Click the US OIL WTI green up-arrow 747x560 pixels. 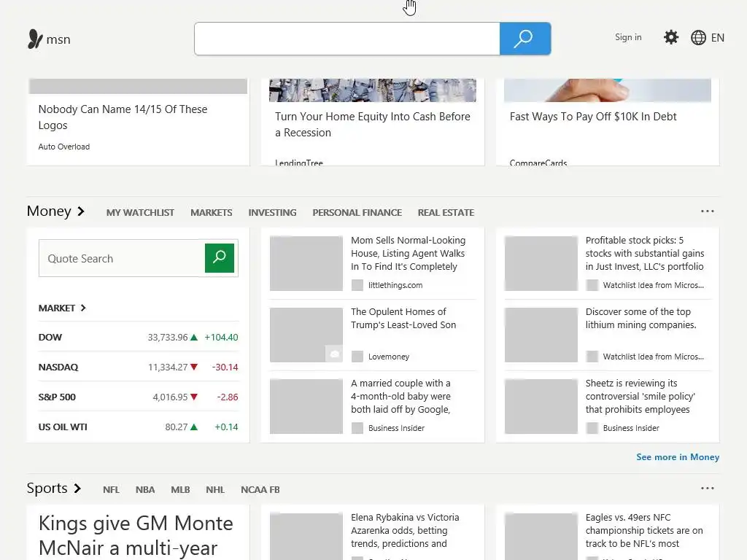[193, 427]
